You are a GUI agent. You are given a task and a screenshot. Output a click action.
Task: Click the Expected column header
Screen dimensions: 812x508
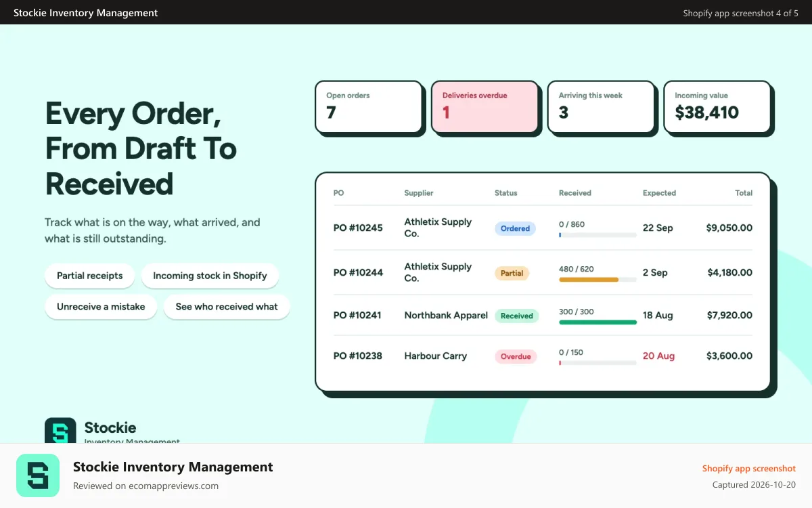(x=659, y=193)
